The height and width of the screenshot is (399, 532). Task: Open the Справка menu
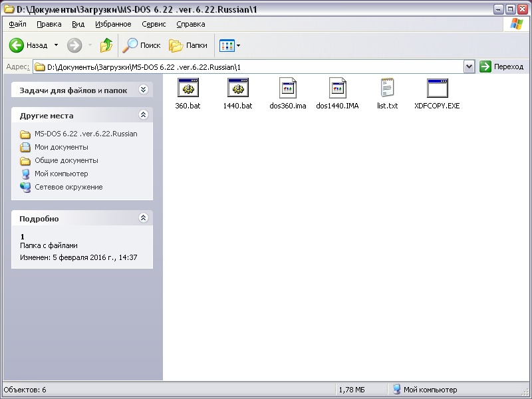pyautogui.click(x=191, y=24)
